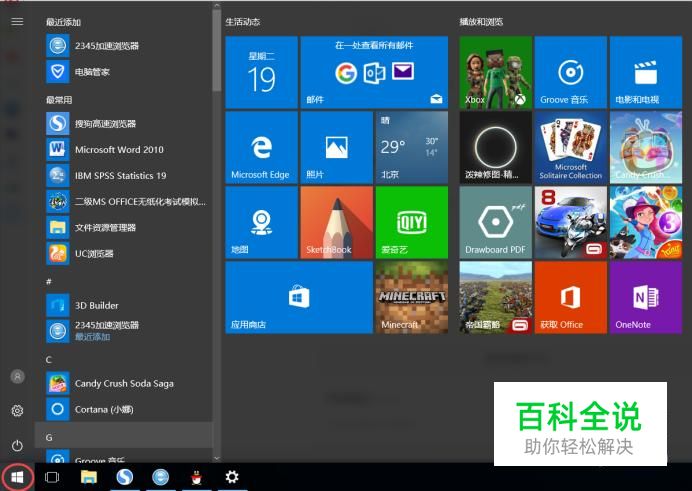692x491 pixels.
Task: Click the app list vertical scrollbar
Action: pos(216,60)
